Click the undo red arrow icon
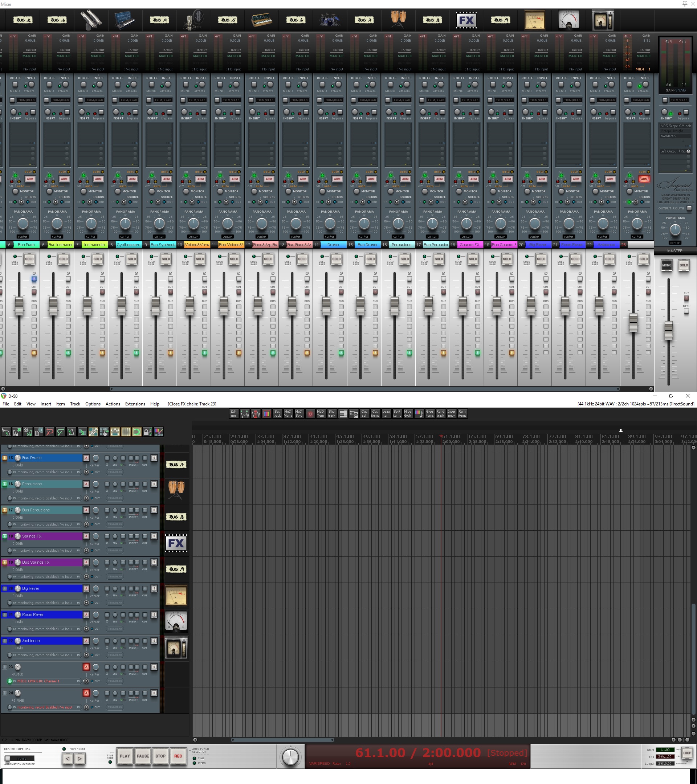 [x=49, y=432]
